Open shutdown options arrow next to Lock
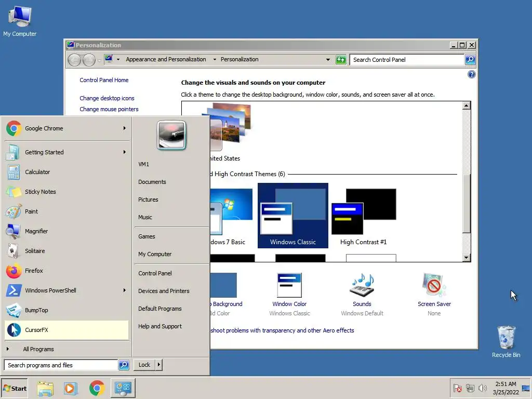Viewport: 532px width, 399px height. pos(159,365)
